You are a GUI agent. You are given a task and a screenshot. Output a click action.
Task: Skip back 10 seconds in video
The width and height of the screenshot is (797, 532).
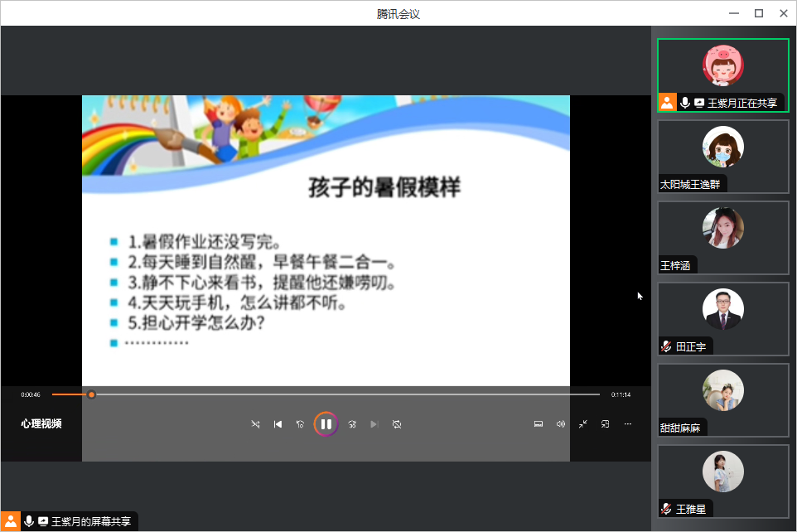[300, 424]
